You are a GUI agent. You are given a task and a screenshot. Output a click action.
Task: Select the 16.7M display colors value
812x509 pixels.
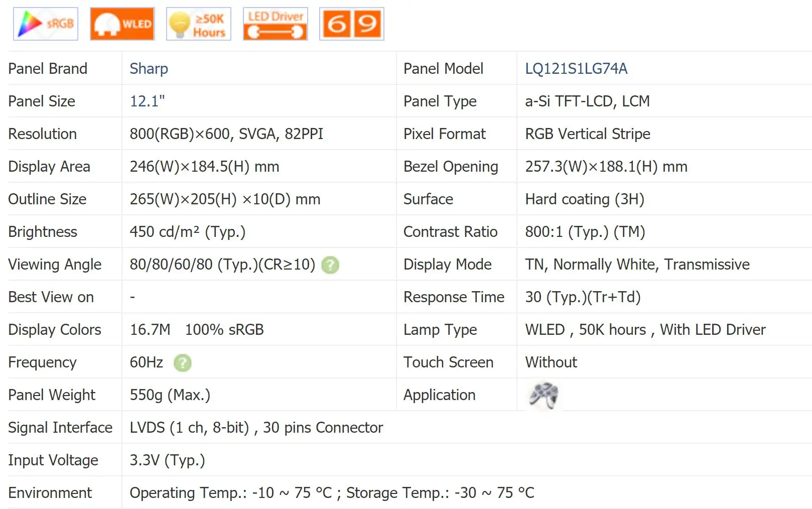pos(150,330)
